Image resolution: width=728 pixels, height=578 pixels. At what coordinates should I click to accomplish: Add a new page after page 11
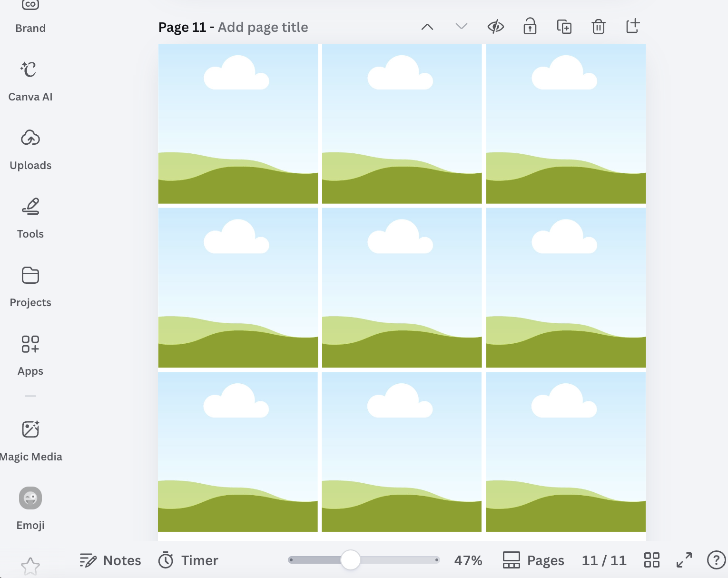pos(632,26)
